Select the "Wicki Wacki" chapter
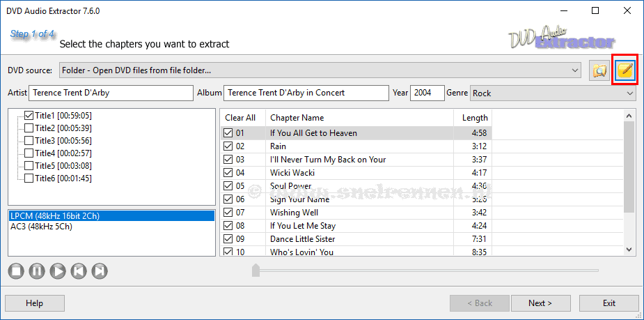Image resolution: width=644 pixels, height=320 pixels. 292,173
